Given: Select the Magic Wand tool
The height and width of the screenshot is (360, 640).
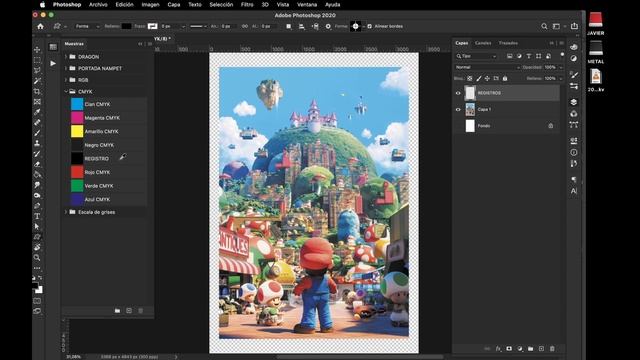Looking at the screenshot, I should pyautogui.click(x=37, y=81).
